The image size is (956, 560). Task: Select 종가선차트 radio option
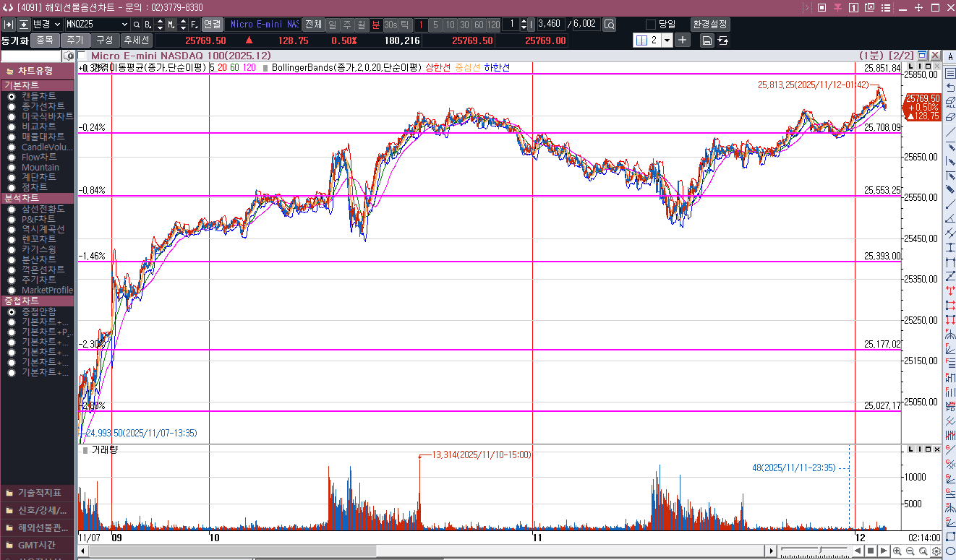12,106
